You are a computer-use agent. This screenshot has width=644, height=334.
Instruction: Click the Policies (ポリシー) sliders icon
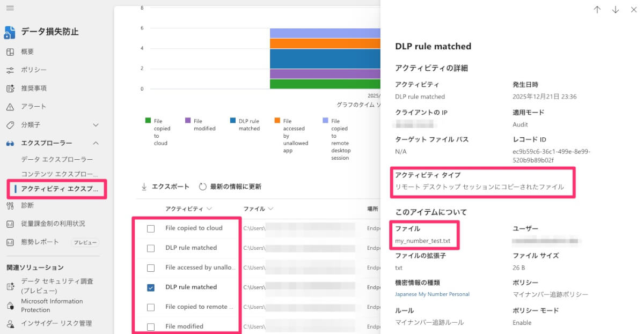(10, 70)
